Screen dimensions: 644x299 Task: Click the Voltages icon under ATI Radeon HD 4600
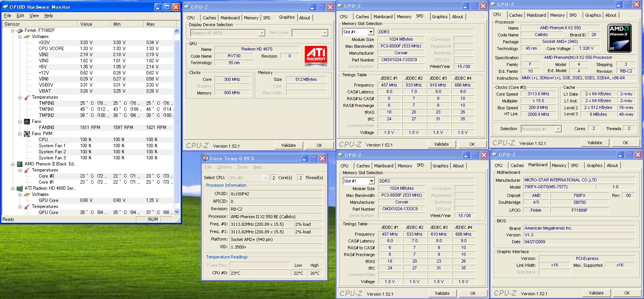tap(27, 194)
